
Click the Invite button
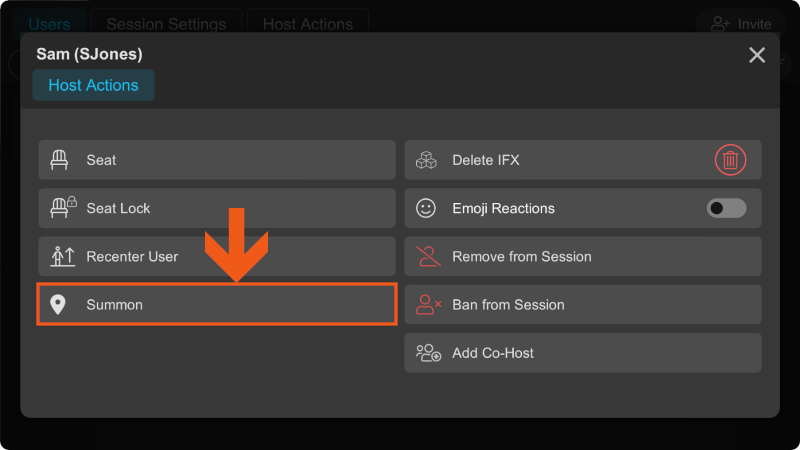(x=741, y=24)
